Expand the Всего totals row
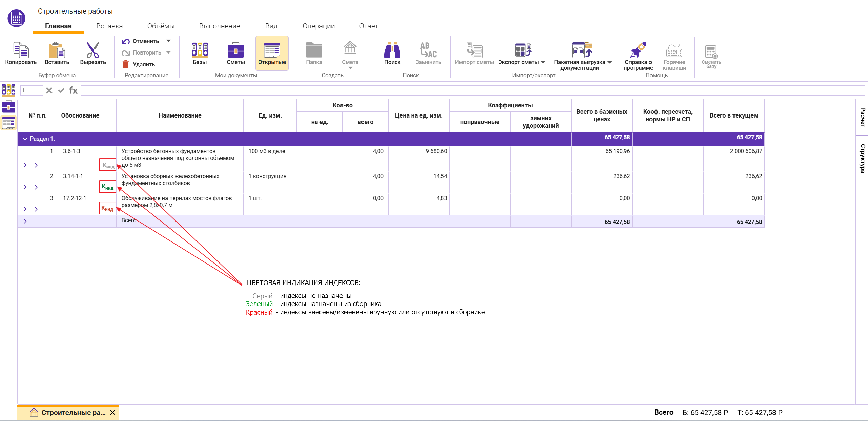 [x=25, y=222]
